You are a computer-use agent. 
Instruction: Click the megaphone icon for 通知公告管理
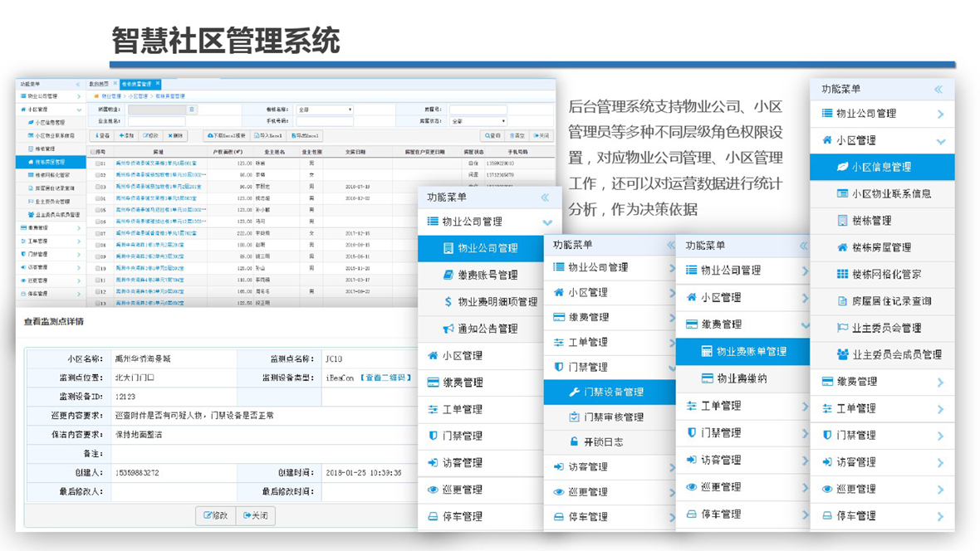coord(448,329)
